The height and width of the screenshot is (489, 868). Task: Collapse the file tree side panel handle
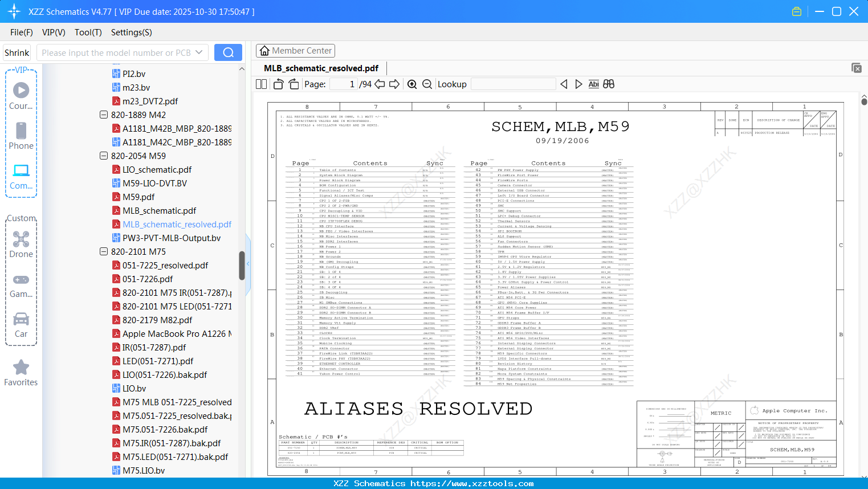coord(248,264)
